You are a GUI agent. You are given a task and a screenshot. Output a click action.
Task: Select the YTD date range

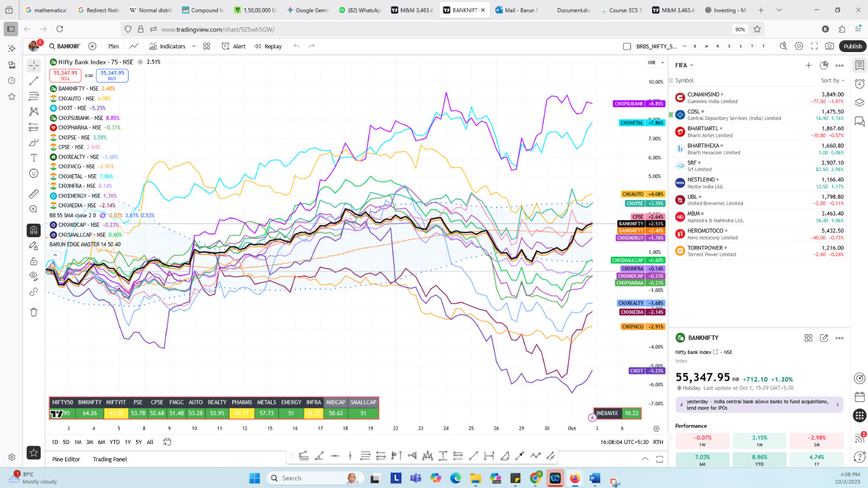pos(114,442)
